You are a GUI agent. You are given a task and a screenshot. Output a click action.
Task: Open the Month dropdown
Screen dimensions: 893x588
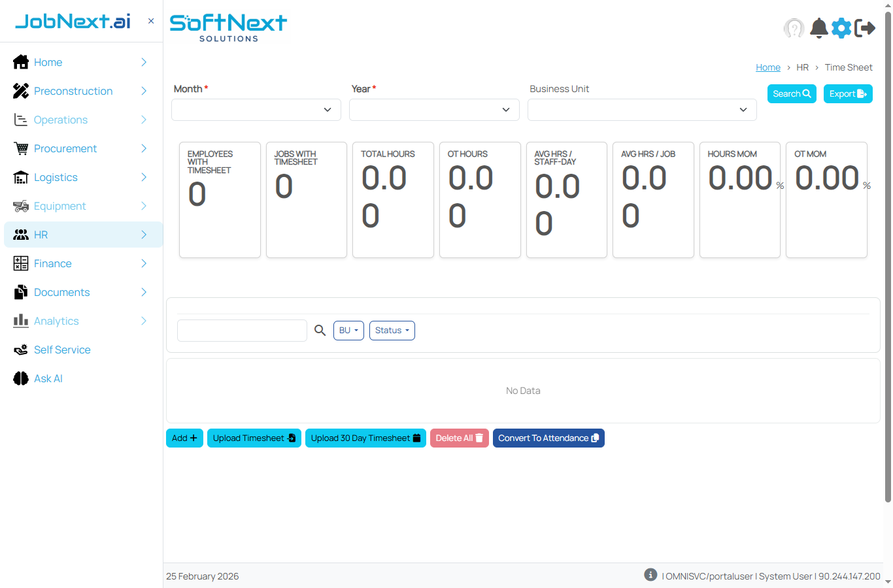click(256, 109)
